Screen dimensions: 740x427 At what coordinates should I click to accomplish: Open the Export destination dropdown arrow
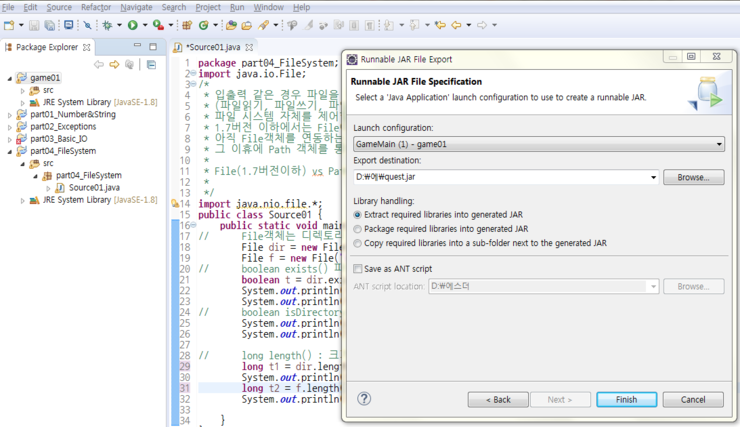pyautogui.click(x=653, y=177)
